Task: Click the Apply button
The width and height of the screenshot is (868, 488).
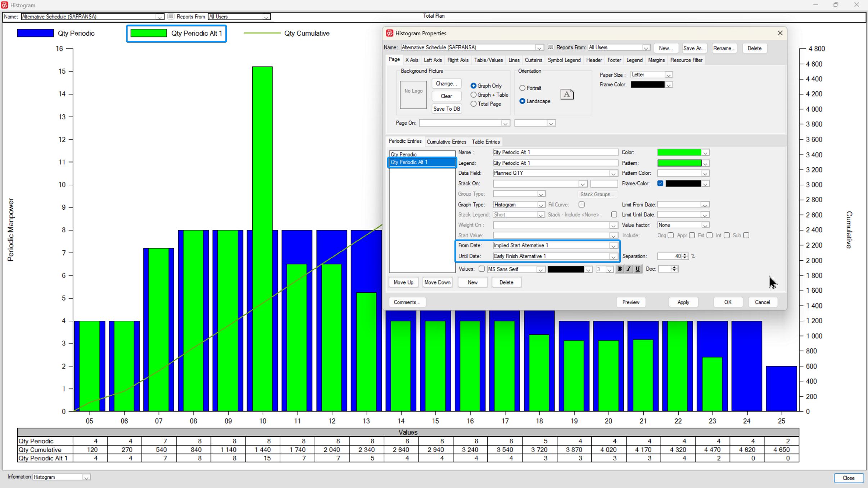Action: [x=683, y=302]
